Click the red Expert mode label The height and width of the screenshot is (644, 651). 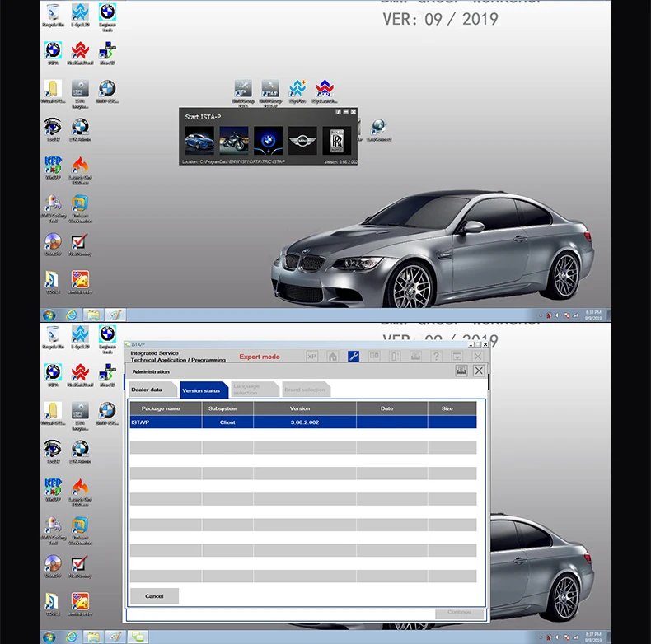pos(260,357)
